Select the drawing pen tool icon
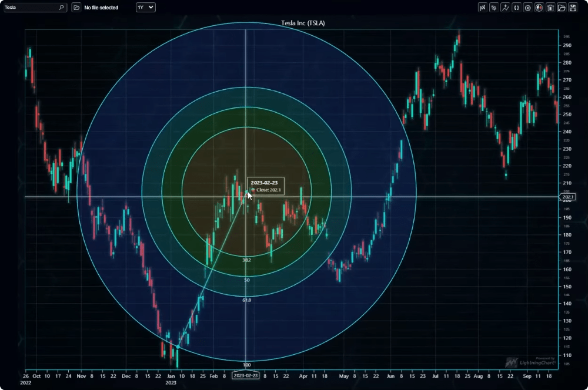 point(494,8)
